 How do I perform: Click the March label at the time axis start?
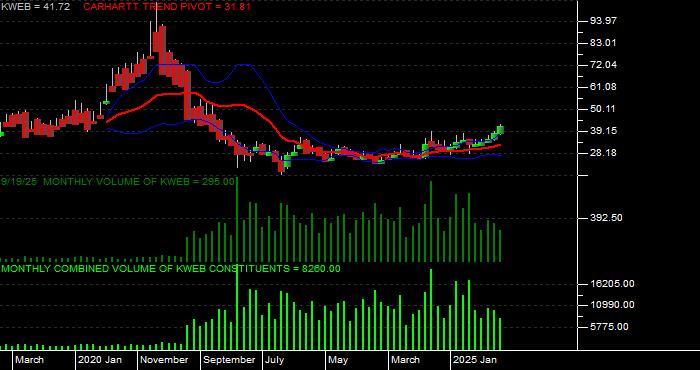pyautogui.click(x=29, y=360)
